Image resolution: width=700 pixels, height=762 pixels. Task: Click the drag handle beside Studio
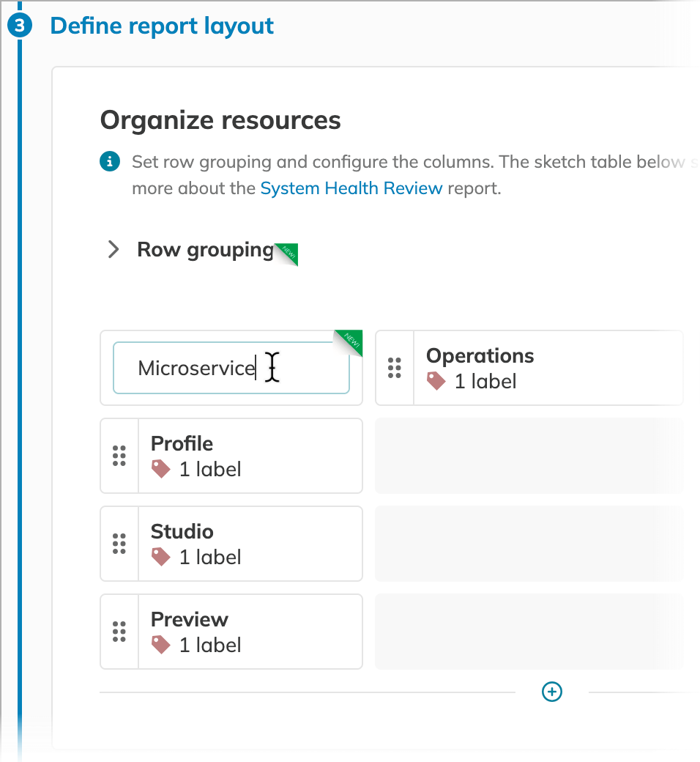[119, 544]
